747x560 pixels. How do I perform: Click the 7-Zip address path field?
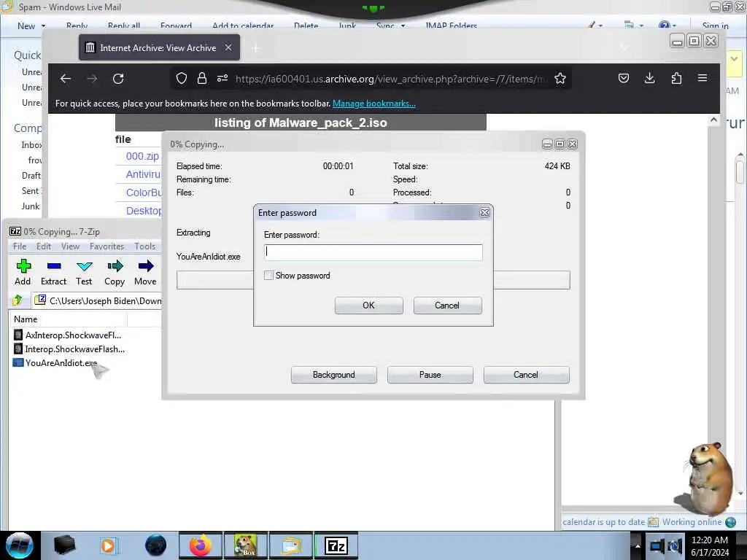coord(98,300)
